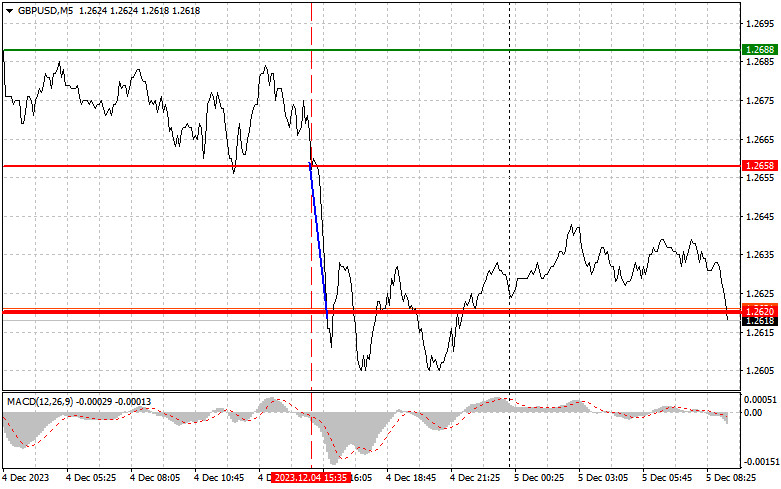Screen dimensions: 781x489
Task: Select the -0.00151 MACD scale value
Action: click(x=760, y=463)
